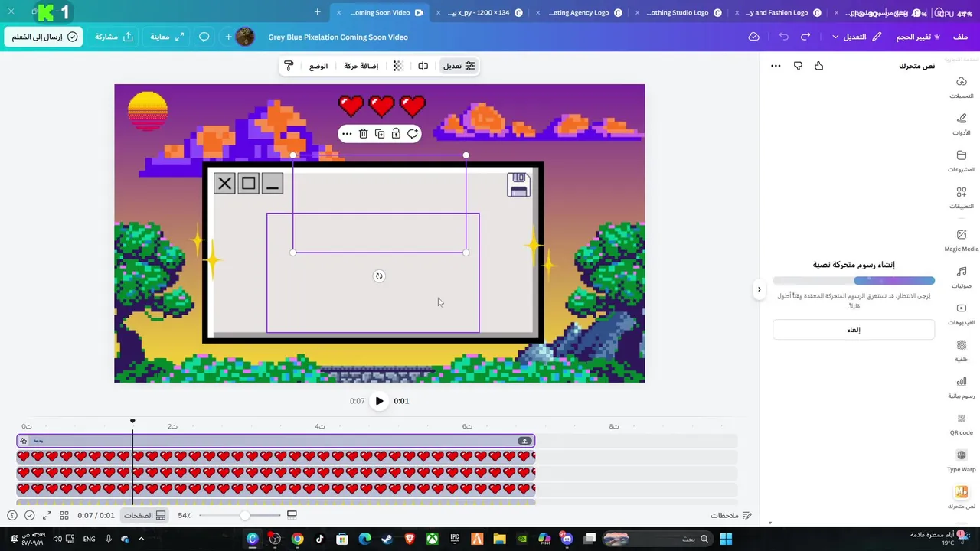Open the user profile avatar
The height and width of the screenshot is (551, 980).
[245, 37]
